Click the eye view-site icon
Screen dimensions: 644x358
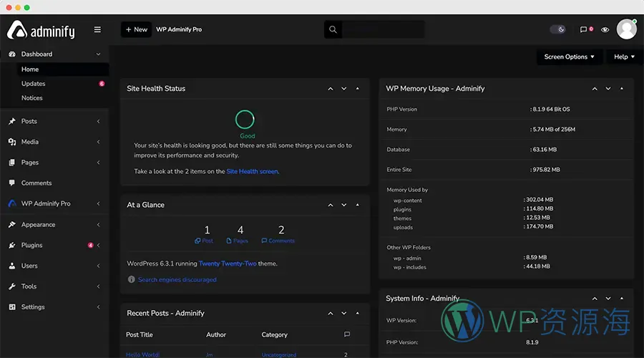click(605, 29)
